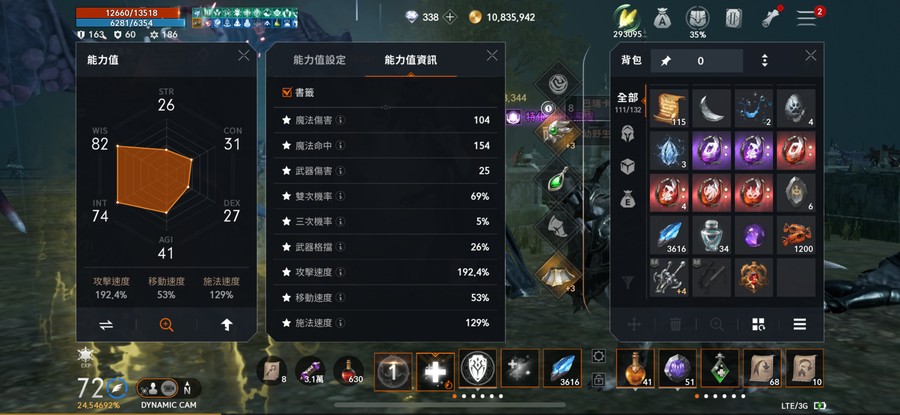Switch to the 能力值設定 tab
The height and width of the screenshot is (415, 900).
tap(320, 60)
